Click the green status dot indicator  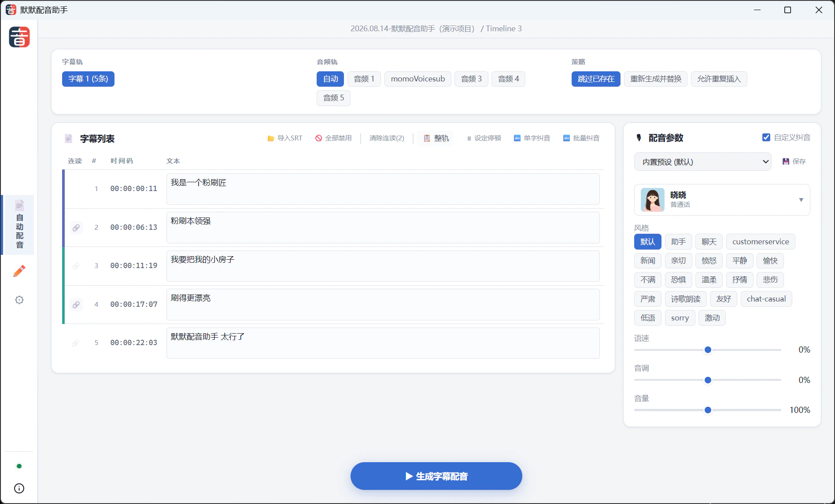tap(19, 466)
